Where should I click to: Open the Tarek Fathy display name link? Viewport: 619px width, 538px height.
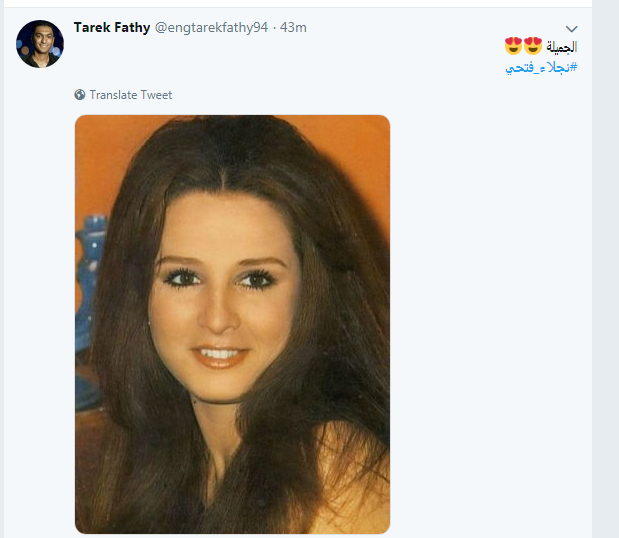[112, 28]
